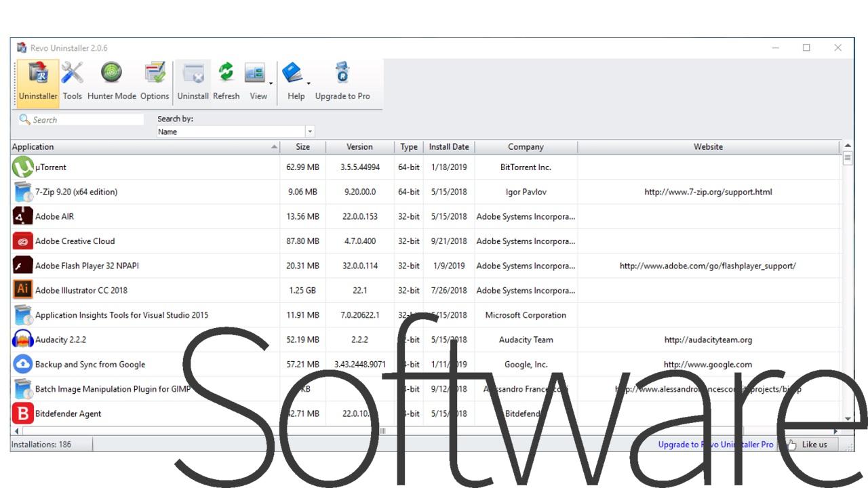Select the µTorrent row name
The width and height of the screenshot is (868, 488).
51,167
